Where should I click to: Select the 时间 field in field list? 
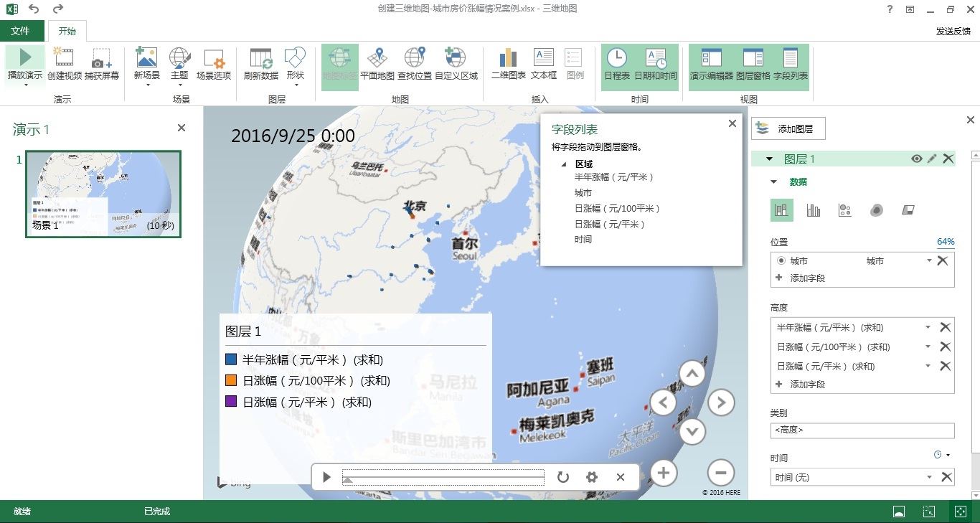583,240
